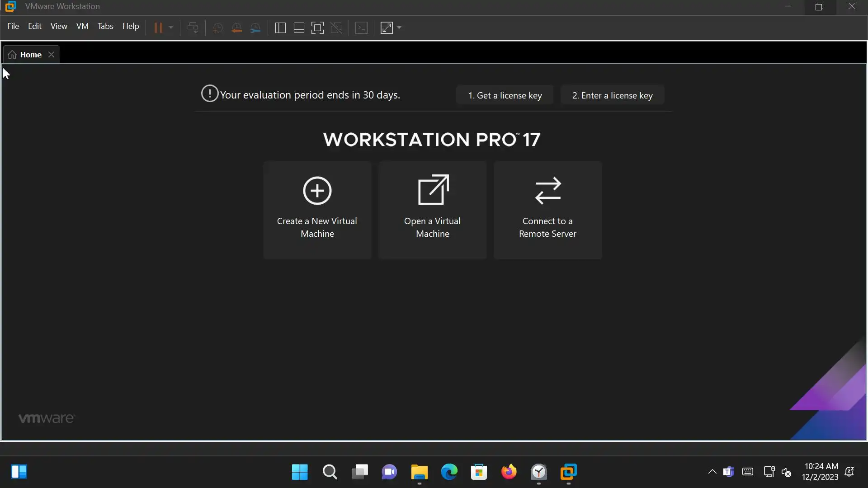
Task: Open the Tabs menu
Action: [x=105, y=26]
